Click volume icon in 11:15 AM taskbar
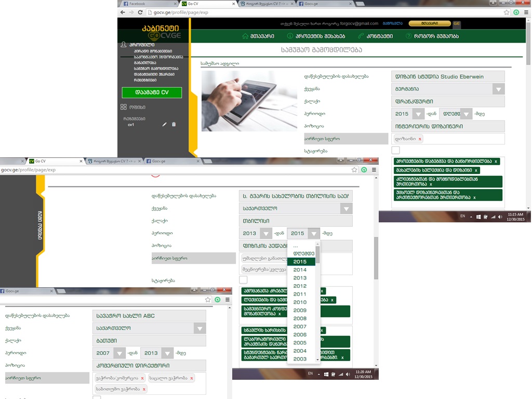532x399 pixels. (500, 217)
